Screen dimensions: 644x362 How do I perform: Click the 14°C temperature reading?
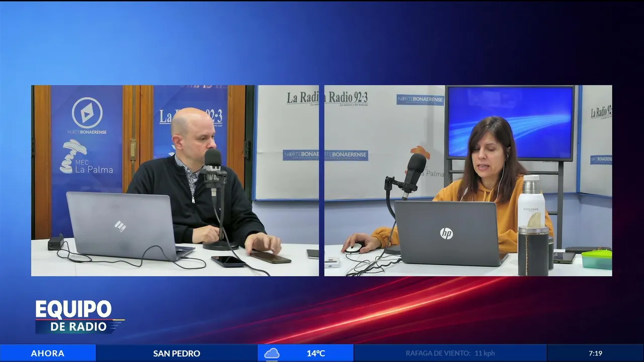(316, 353)
